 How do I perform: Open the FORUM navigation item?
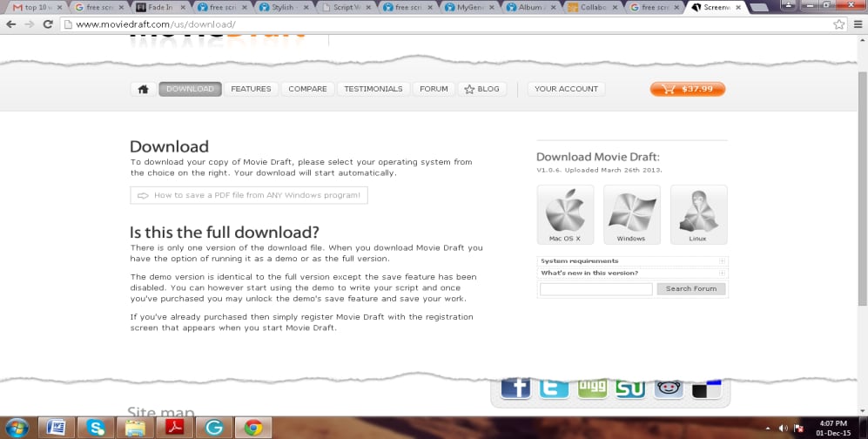(x=434, y=89)
